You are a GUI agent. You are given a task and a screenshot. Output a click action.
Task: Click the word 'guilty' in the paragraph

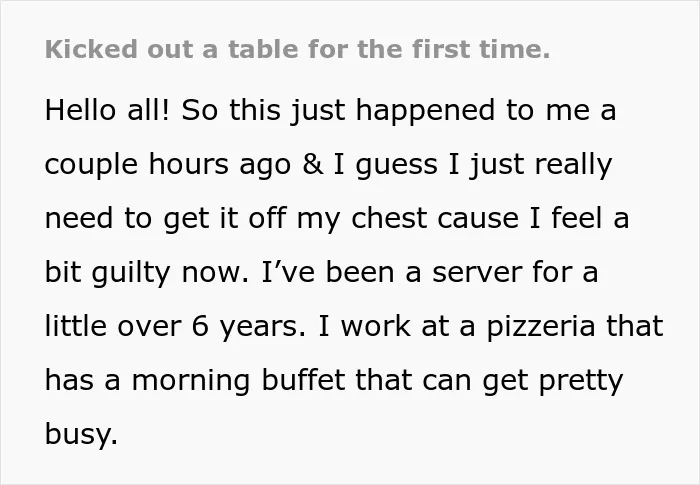[x=131, y=274]
